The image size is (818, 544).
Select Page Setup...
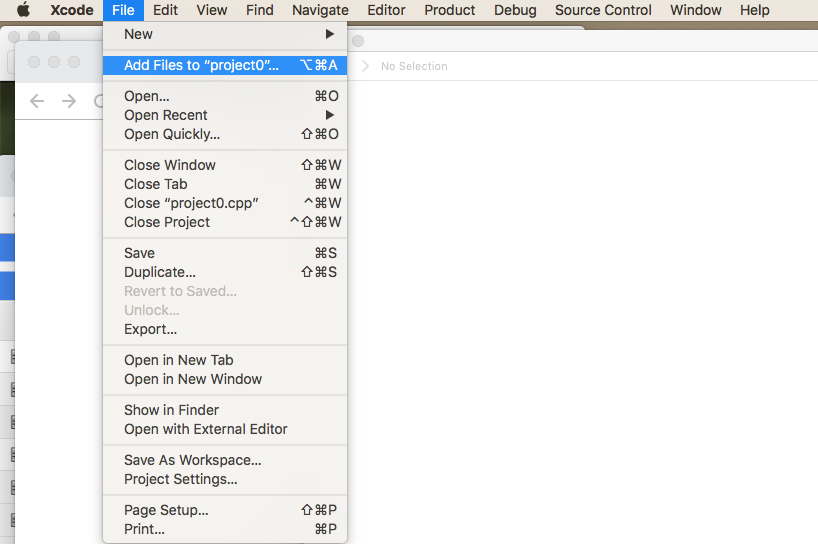[225, 510]
